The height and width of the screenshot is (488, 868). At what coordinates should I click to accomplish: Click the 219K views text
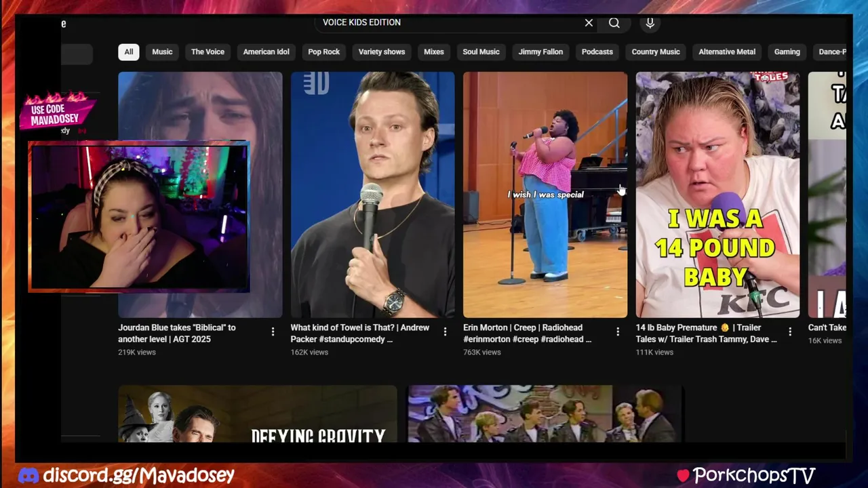pyautogui.click(x=137, y=352)
